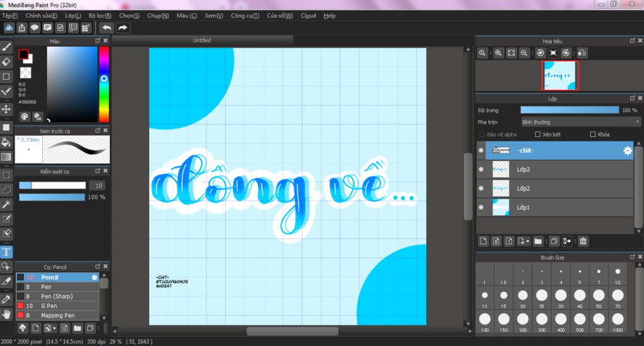This screenshot has height=346, width=644.
Task: Open the Help menu
Action: (x=330, y=16)
